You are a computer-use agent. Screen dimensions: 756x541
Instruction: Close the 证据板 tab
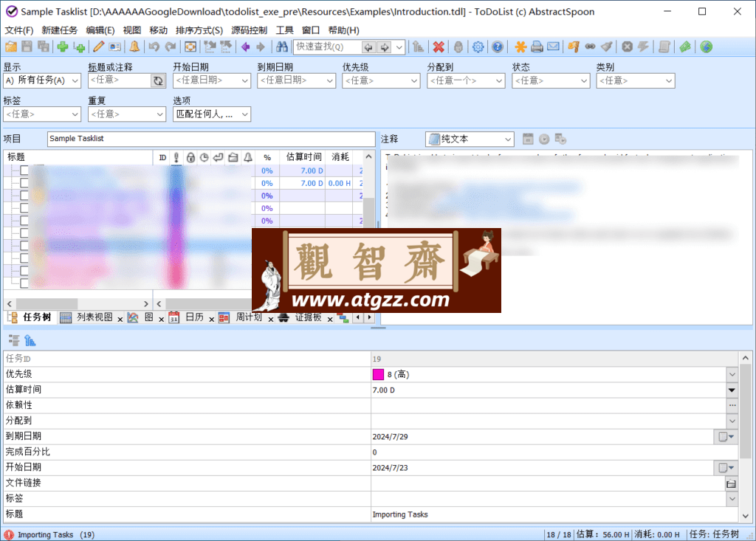point(330,319)
